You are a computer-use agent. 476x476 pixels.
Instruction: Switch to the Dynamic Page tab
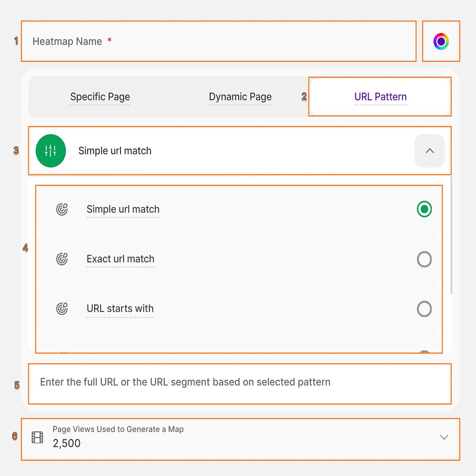click(x=240, y=97)
